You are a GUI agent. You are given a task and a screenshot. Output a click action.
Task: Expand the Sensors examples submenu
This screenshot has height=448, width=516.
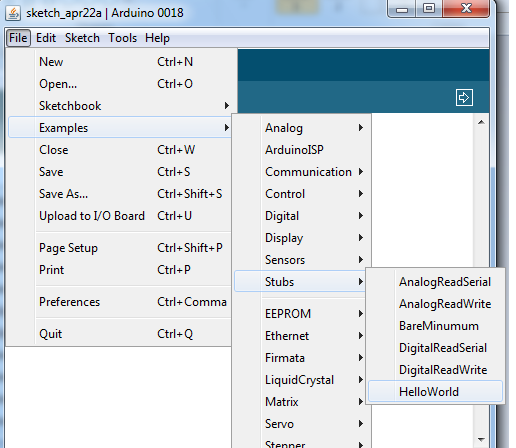tap(302, 260)
